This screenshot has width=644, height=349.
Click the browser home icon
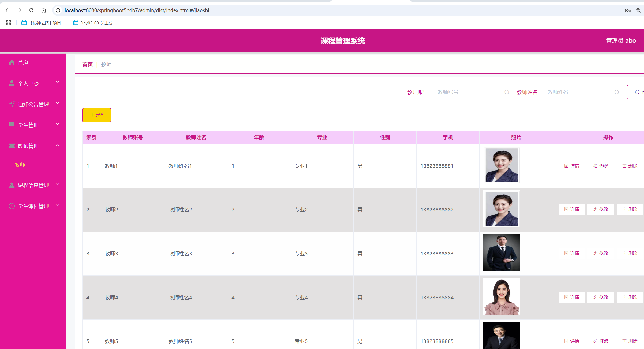click(x=43, y=10)
